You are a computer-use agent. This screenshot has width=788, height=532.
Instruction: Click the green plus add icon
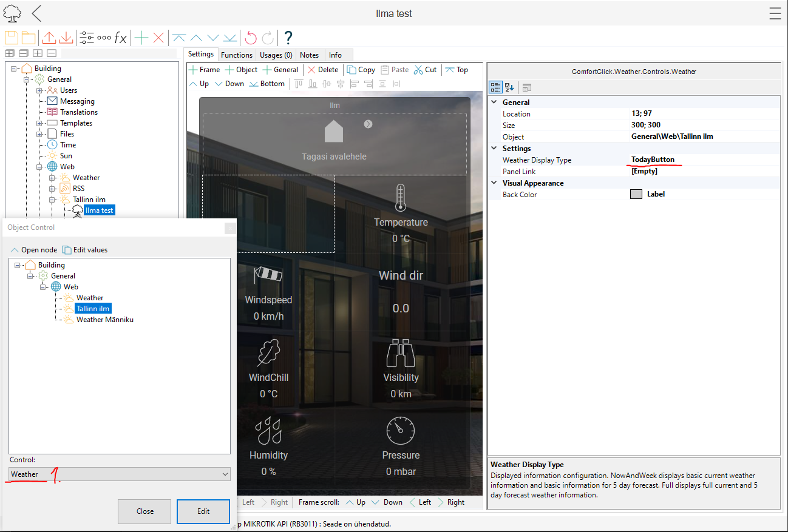[141, 38]
